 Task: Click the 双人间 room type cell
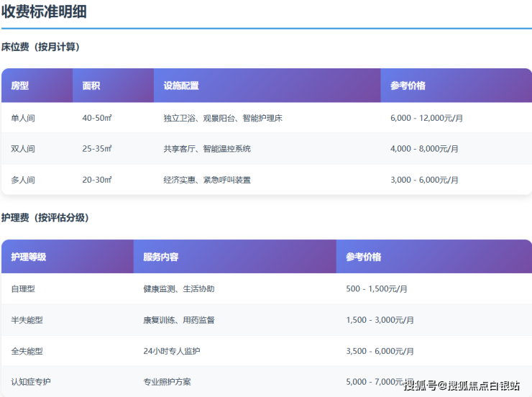[x=23, y=149]
